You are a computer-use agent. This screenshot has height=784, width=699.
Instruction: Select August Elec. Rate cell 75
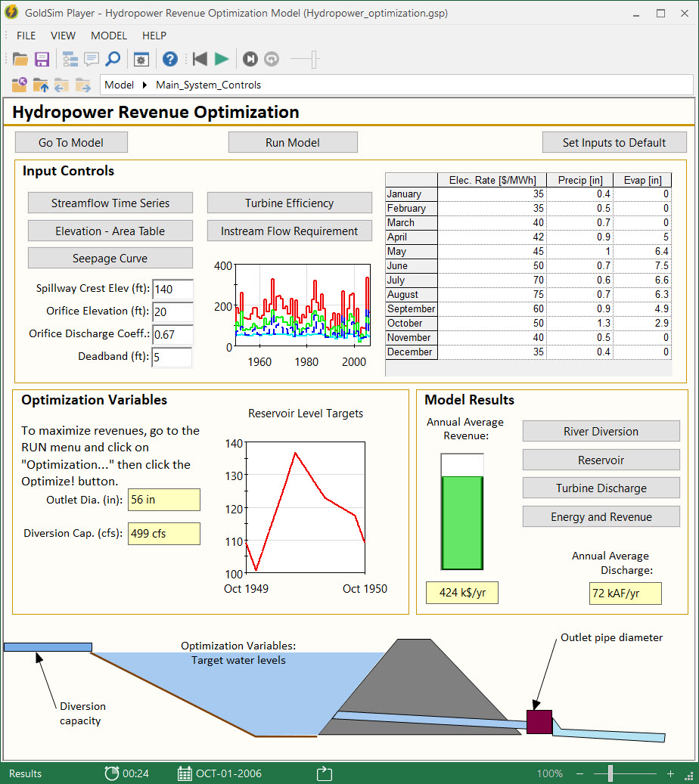coord(492,295)
